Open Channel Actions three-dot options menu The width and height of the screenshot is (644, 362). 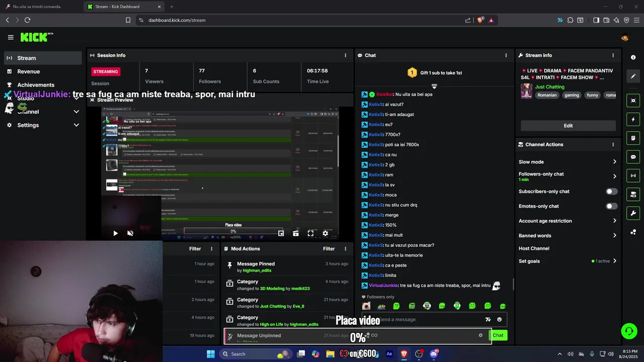(613, 144)
